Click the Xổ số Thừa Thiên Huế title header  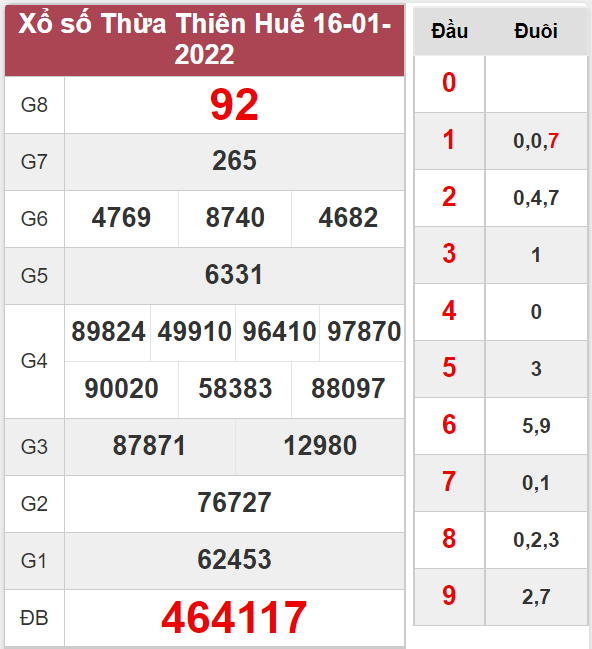(205, 40)
